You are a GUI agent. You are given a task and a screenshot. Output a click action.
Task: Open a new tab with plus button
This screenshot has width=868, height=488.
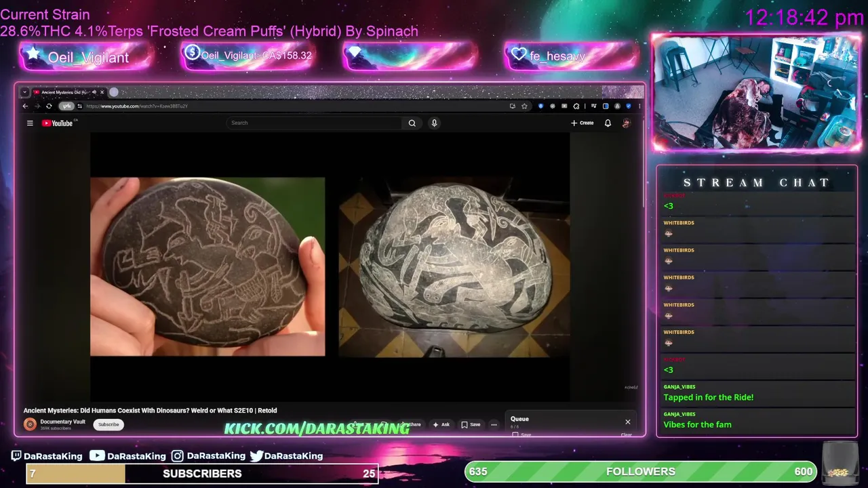click(x=114, y=91)
